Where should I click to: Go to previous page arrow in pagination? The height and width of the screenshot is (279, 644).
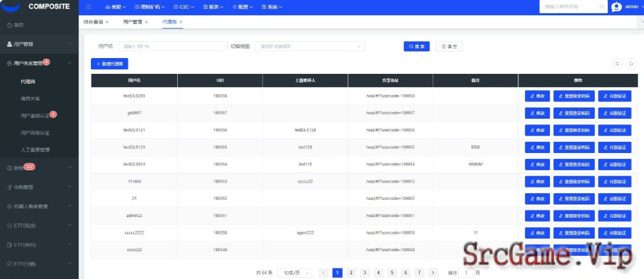click(323, 272)
